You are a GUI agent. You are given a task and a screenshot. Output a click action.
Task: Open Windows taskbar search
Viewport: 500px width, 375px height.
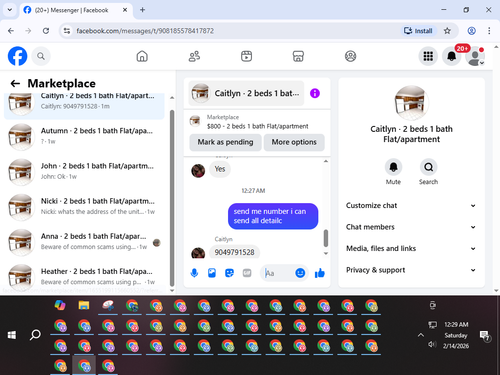[x=35, y=335]
